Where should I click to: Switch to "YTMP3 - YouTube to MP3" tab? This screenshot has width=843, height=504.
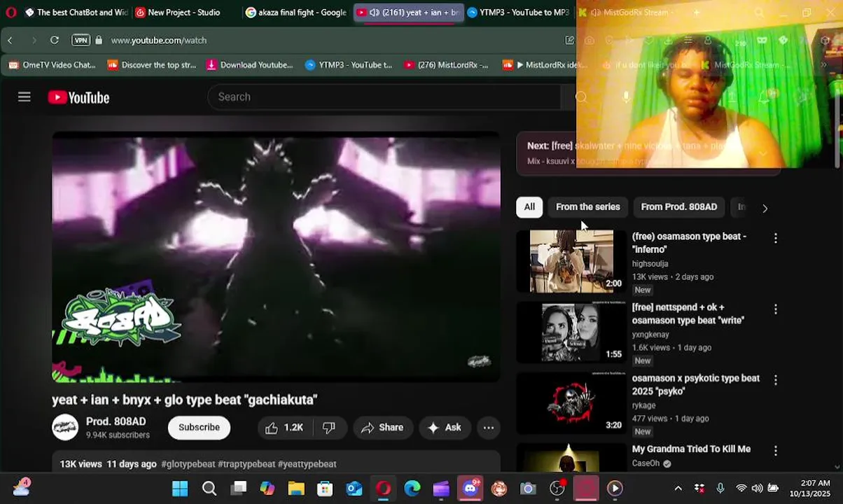pos(520,13)
